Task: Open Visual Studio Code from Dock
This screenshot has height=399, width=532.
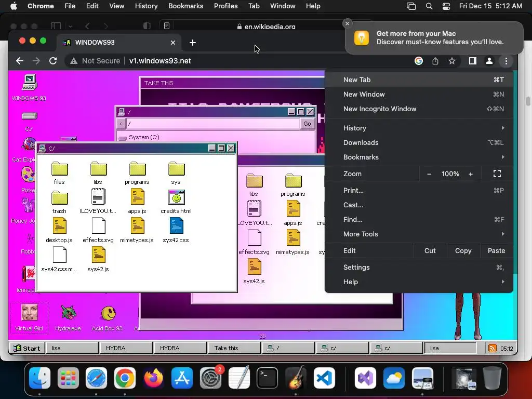Action: pos(324,378)
